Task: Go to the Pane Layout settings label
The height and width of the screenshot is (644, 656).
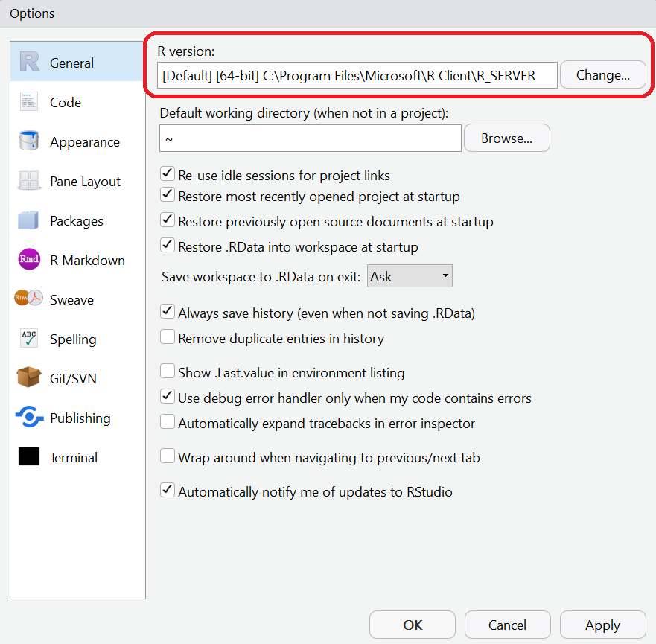Action: coord(85,182)
